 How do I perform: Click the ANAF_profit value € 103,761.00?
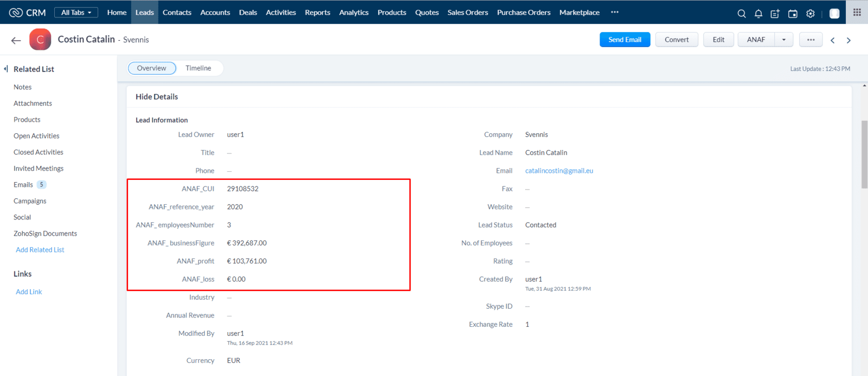(x=246, y=261)
